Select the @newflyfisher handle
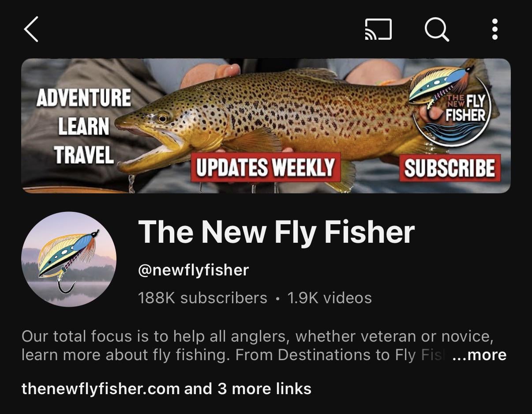This screenshot has height=414, width=532. (x=194, y=270)
